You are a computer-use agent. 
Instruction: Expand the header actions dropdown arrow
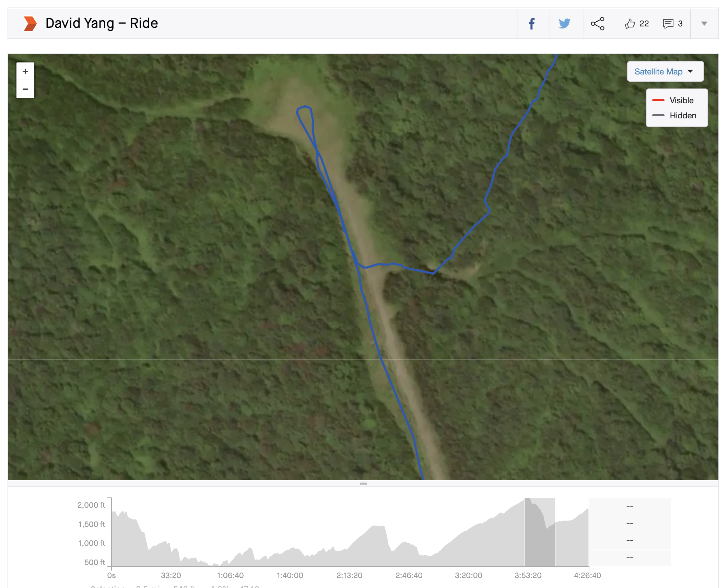[704, 24]
